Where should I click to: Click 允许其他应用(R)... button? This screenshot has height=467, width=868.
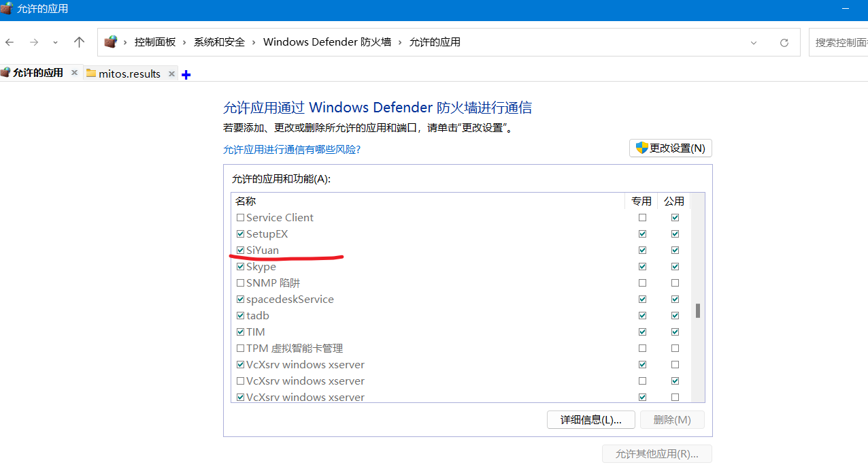[657, 454]
